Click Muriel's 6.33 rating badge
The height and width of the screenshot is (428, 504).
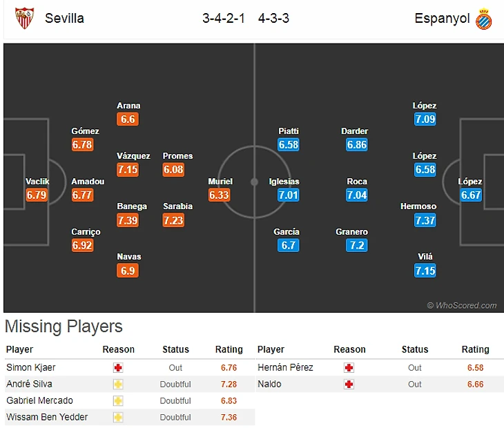click(220, 195)
